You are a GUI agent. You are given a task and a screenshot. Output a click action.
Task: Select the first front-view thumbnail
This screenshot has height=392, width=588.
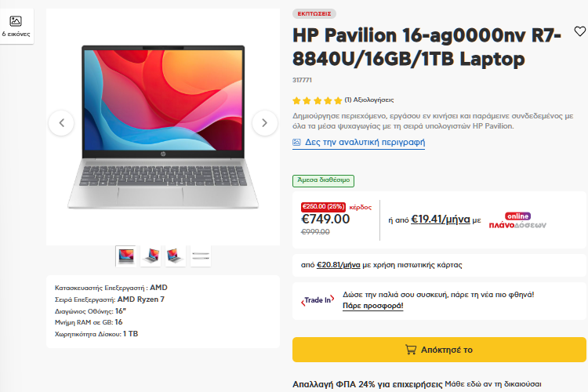tap(126, 256)
